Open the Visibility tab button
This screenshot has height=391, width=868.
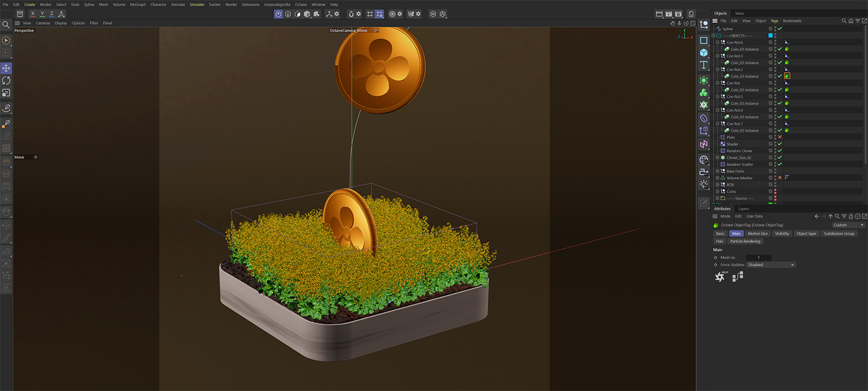pyautogui.click(x=782, y=234)
